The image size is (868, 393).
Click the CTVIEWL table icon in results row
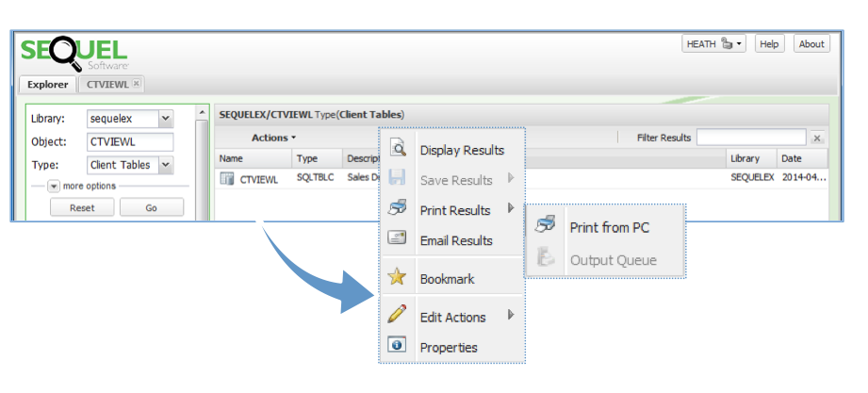[x=227, y=179]
